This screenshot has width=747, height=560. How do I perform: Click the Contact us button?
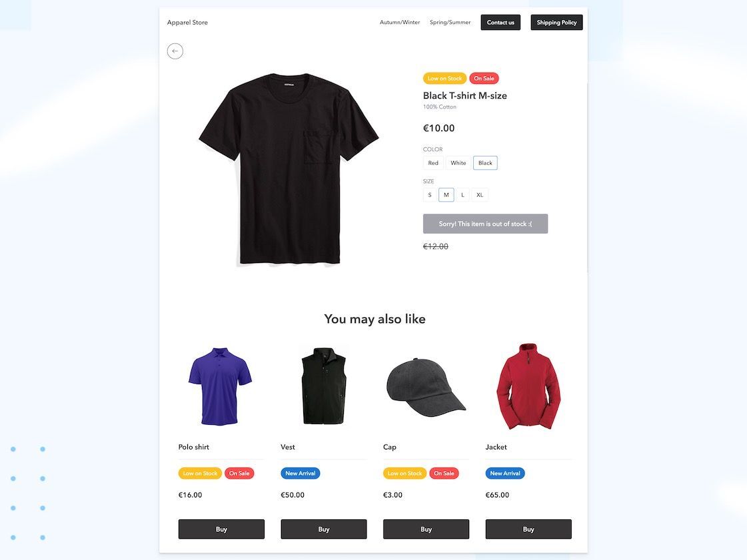point(500,23)
